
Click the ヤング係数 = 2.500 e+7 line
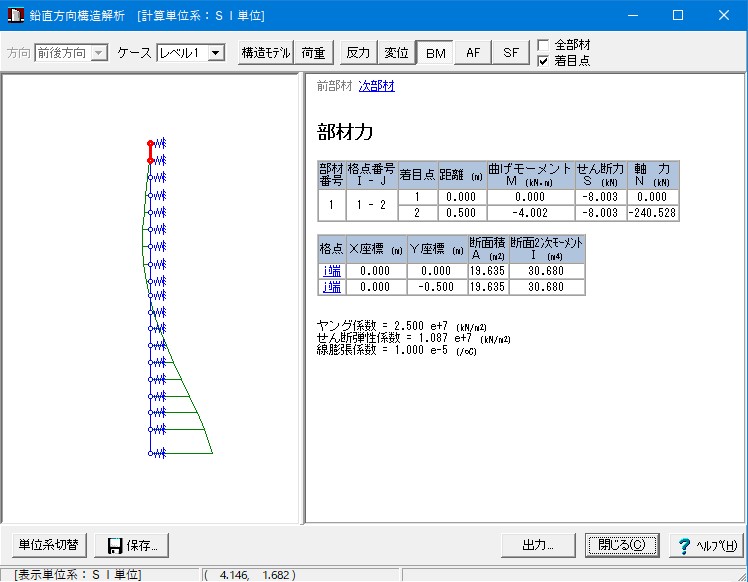[401, 326]
